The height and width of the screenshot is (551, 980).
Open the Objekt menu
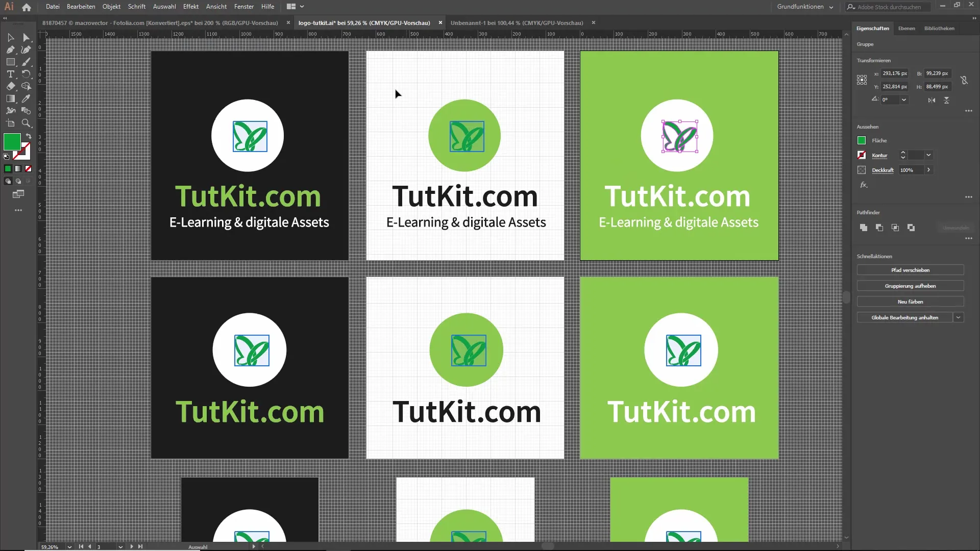(111, 7)
